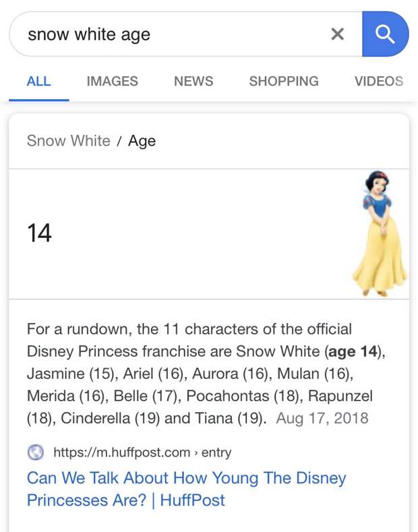Show the VIDEOS tab
The width and height of the screenshot is (418, 532).
point(379,82)
